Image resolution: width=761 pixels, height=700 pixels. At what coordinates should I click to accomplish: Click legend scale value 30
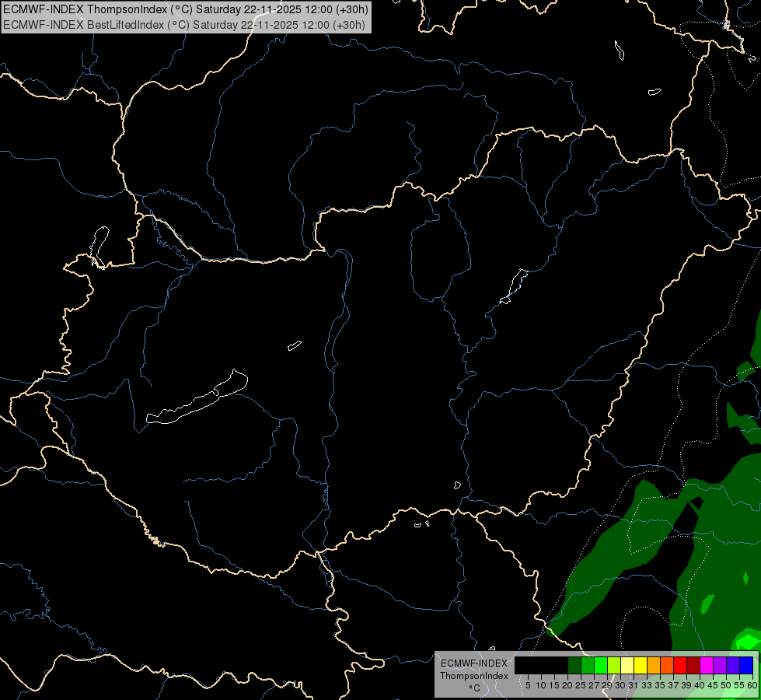[x=620, y=685]
